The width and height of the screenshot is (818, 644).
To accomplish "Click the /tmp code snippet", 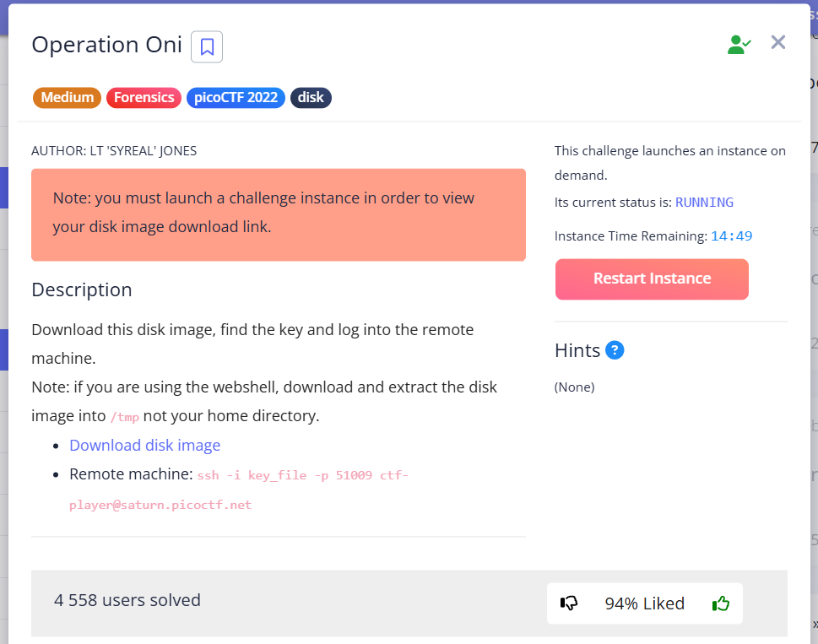I will pyautogui.click(x=125, y=416).
